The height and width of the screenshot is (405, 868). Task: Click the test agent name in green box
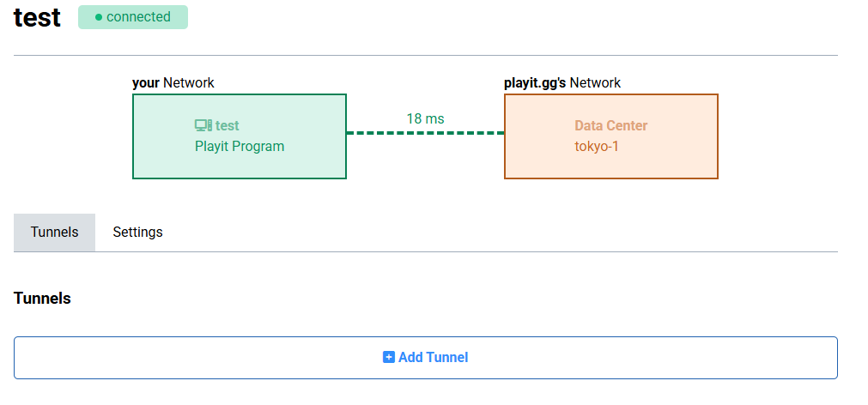pos(228,125)
